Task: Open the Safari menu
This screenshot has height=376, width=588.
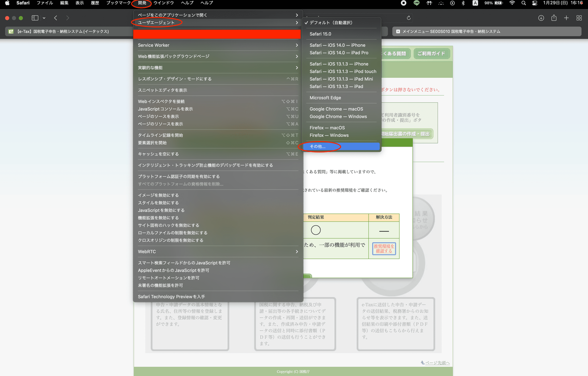Action: pos(23,3)
